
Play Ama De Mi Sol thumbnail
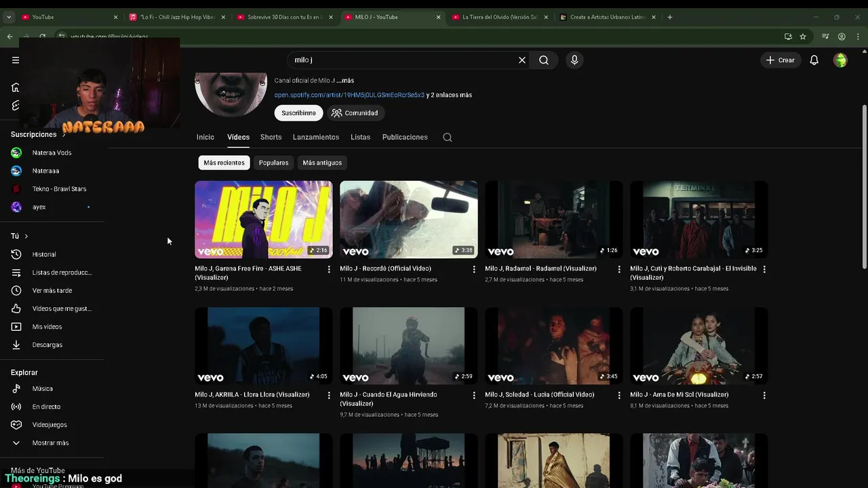(x=699, y=346)
